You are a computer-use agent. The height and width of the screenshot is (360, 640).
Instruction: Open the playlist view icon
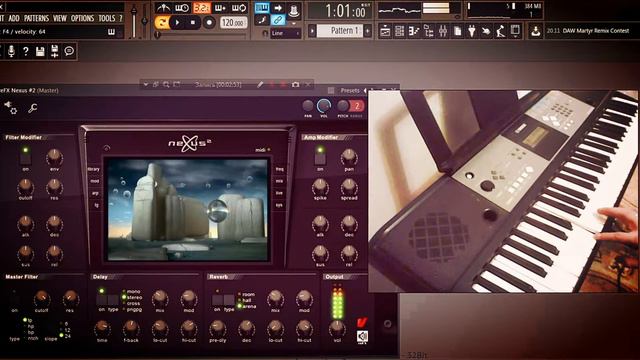pyautogui.click(x=385, y=31)
